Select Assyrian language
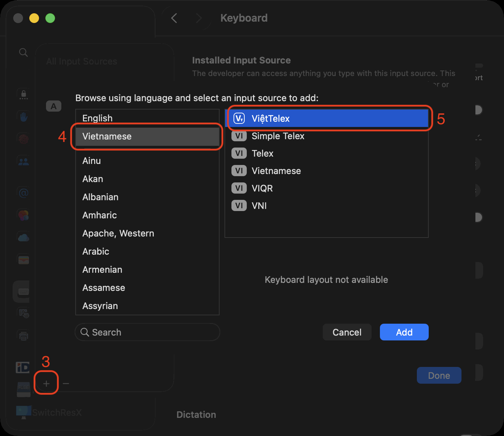Viewport: 504px width, 436px height. point(147,306)
